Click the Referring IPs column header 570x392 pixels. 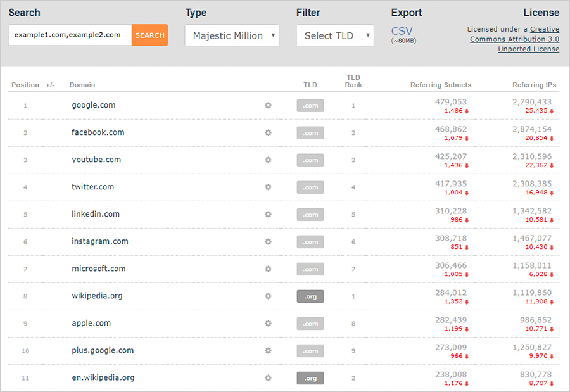[x=534, y=85]
